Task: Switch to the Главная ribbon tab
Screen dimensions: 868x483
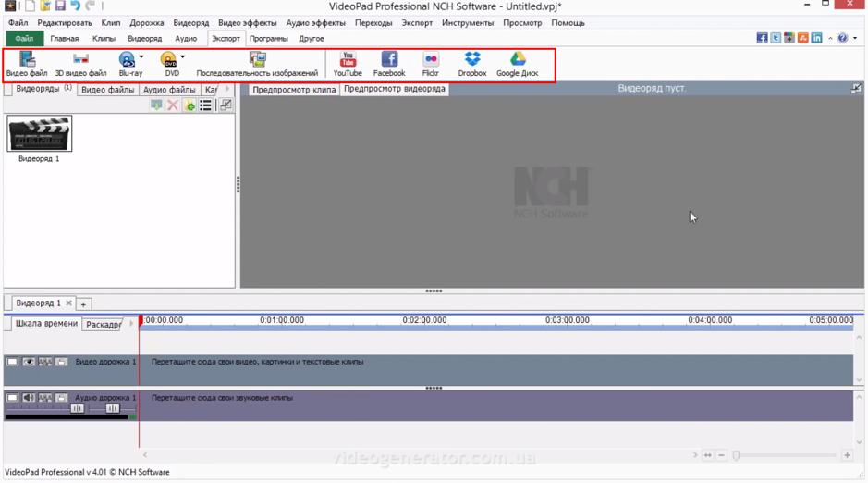Action: click(64, 38)
